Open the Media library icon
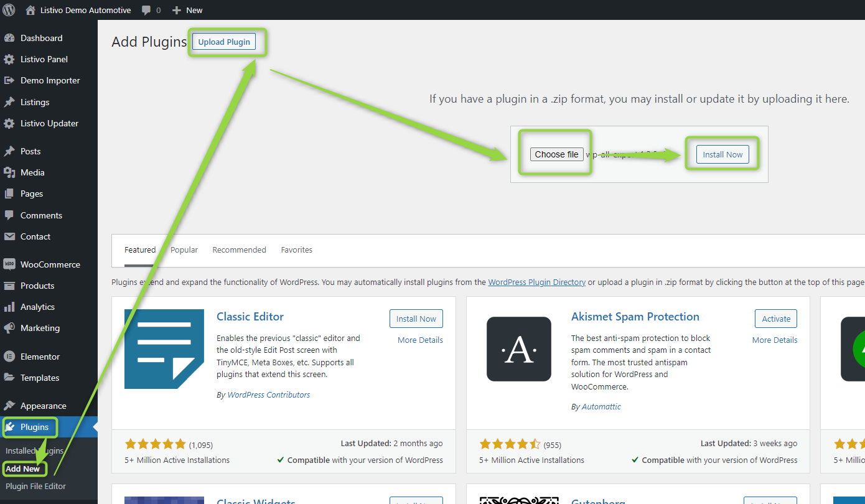 click(9, 172)
